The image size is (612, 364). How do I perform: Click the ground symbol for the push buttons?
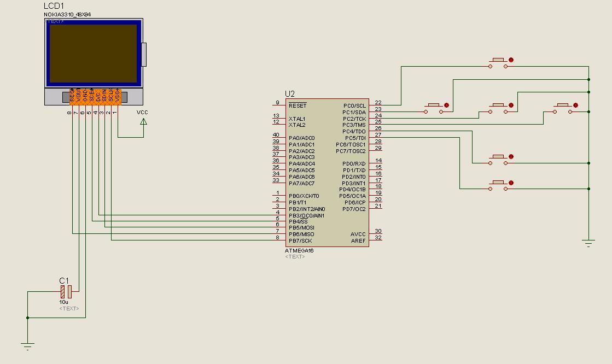tap(588, 243)
